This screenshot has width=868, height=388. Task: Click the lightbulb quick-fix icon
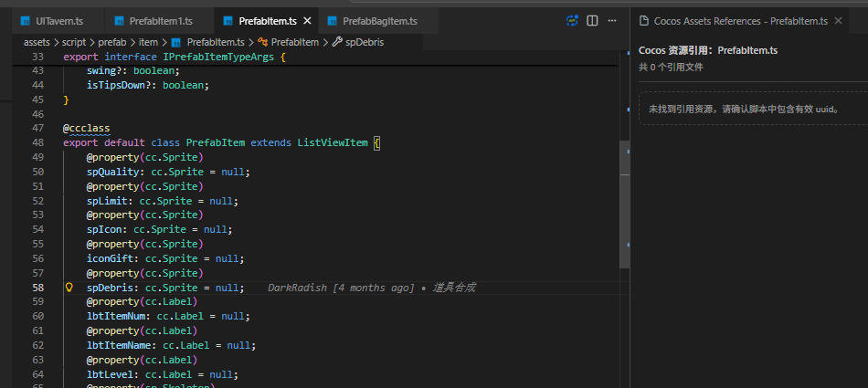point(69,288)
